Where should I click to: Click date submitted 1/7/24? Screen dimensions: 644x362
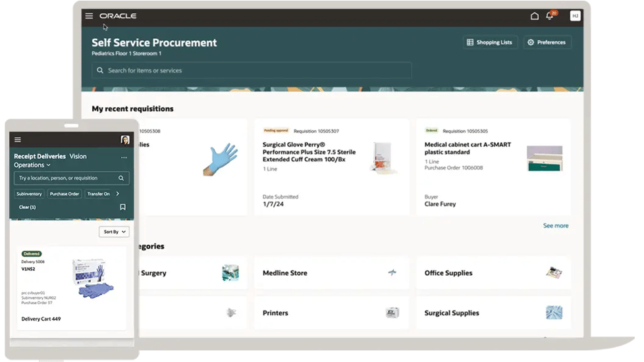[x=273, y=204]
